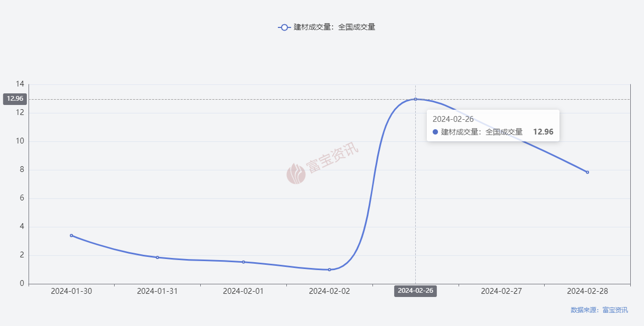Click y-axis label 6

point(22,198)
